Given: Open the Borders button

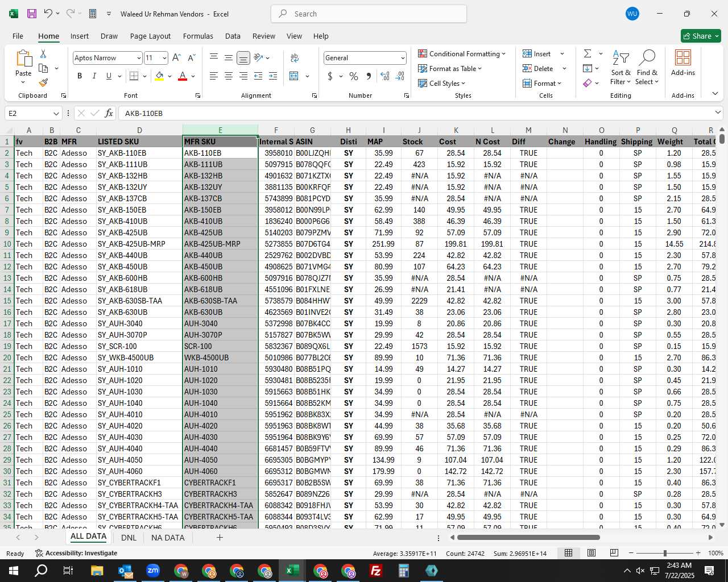Looking at the screenshot, I should click(x=134, y=76).
